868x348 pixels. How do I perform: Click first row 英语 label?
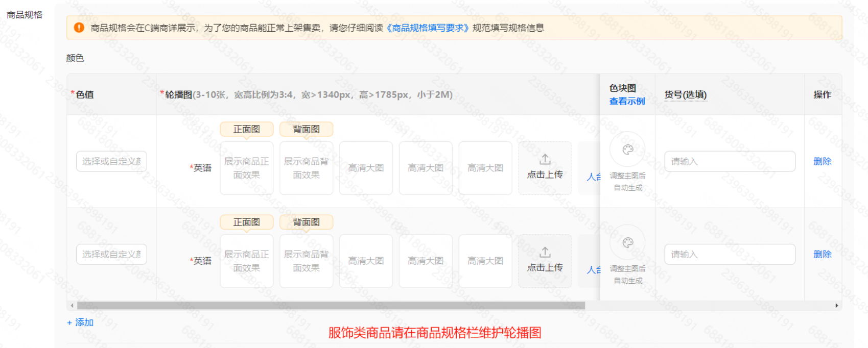pos(202,168)
